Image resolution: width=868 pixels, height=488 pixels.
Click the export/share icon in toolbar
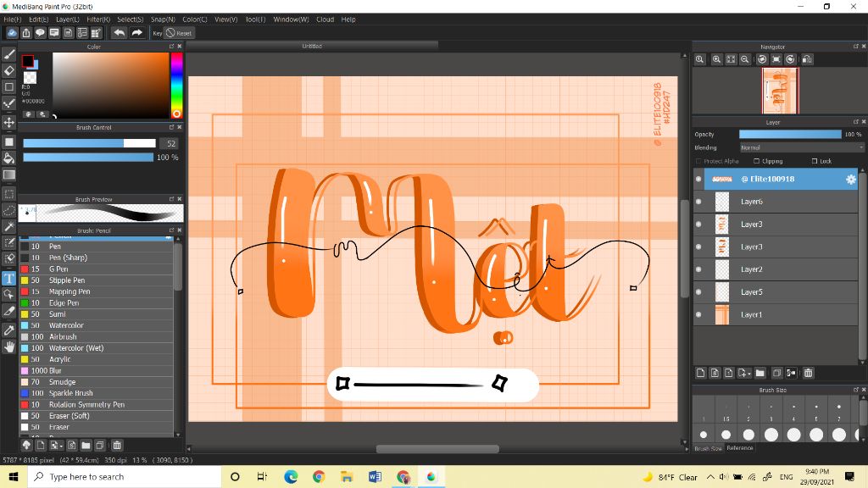click(x=26, y=33)
